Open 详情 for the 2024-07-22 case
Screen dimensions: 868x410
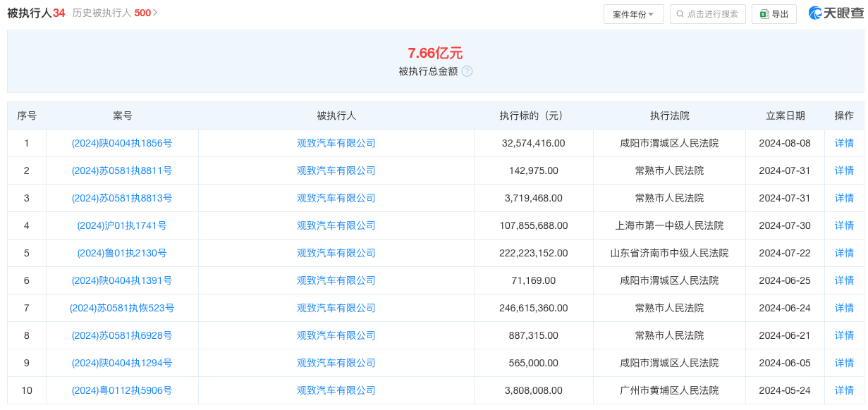click(844, 253)
